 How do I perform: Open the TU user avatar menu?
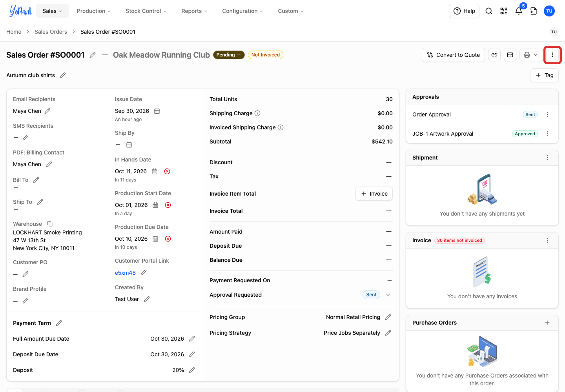pyautogui.click(x=549, y=11)
